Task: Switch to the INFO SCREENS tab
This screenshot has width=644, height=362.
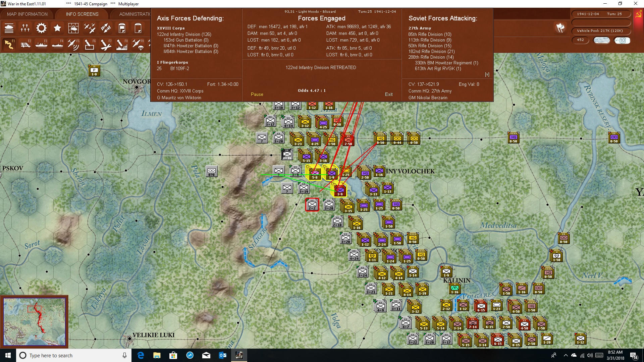Action: point(82,14)
